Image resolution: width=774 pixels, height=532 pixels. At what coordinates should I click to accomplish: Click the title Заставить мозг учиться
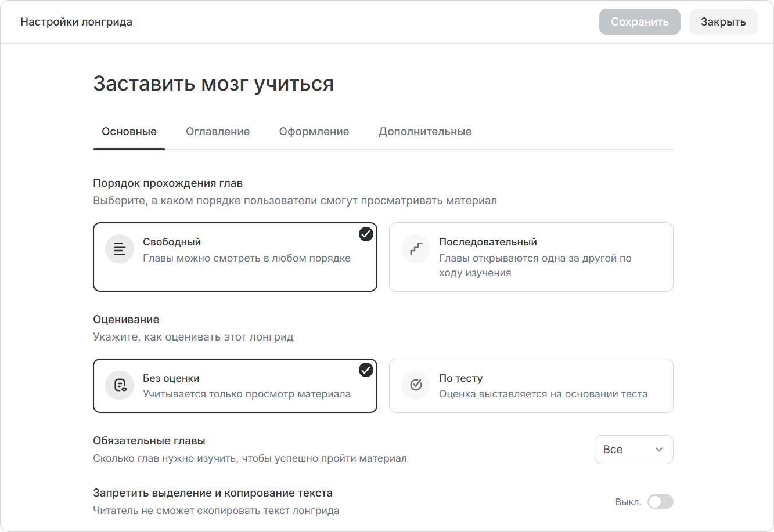click(x=214, y=84)
